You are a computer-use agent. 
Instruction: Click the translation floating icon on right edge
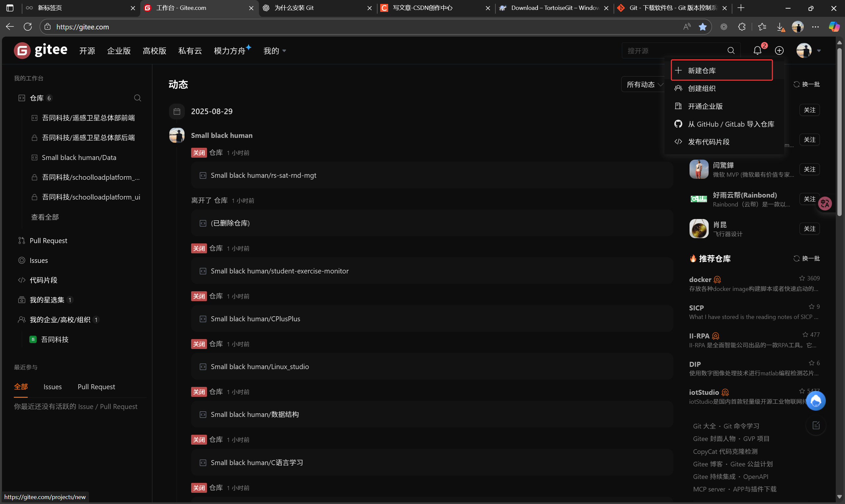click(825, 204)
